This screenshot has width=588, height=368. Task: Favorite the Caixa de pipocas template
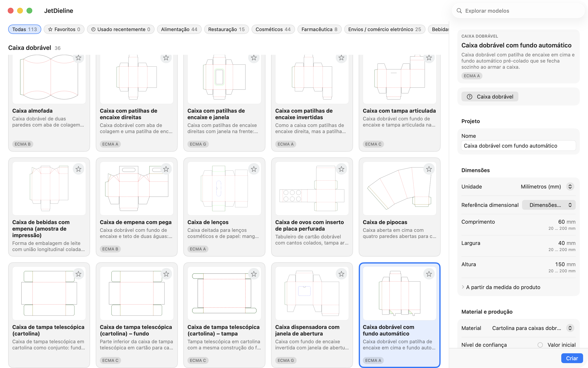point(429,169)
